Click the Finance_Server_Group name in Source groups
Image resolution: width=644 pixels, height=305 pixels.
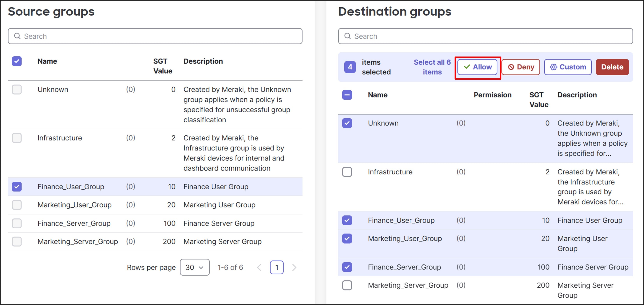[x=74, y=223]
